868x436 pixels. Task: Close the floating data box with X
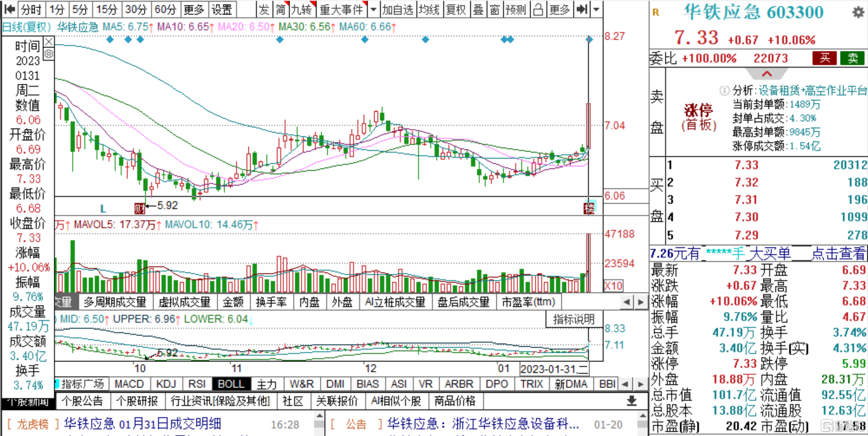[x=49, y=42]
